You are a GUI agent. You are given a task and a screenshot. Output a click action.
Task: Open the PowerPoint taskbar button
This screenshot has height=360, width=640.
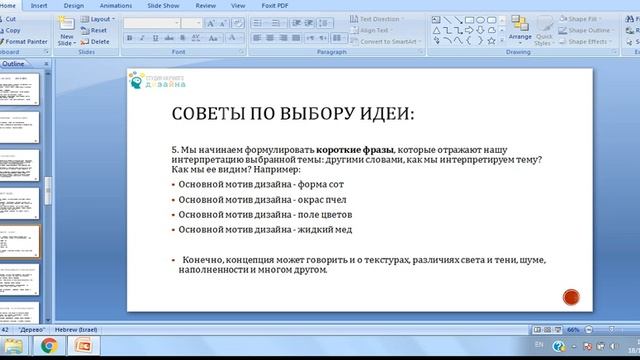pos(84,346)
